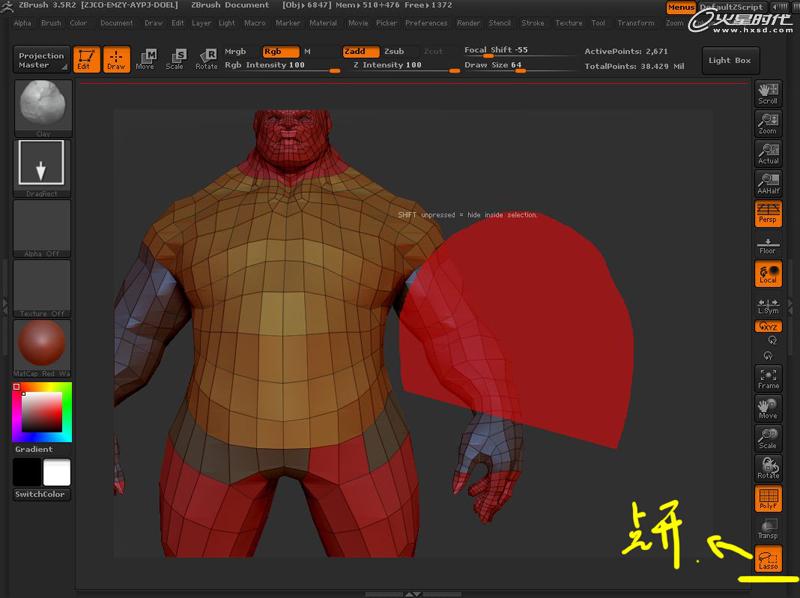Toggle Local transformations button
Viewport: 800px width, 598px height.
pos(768,273)
